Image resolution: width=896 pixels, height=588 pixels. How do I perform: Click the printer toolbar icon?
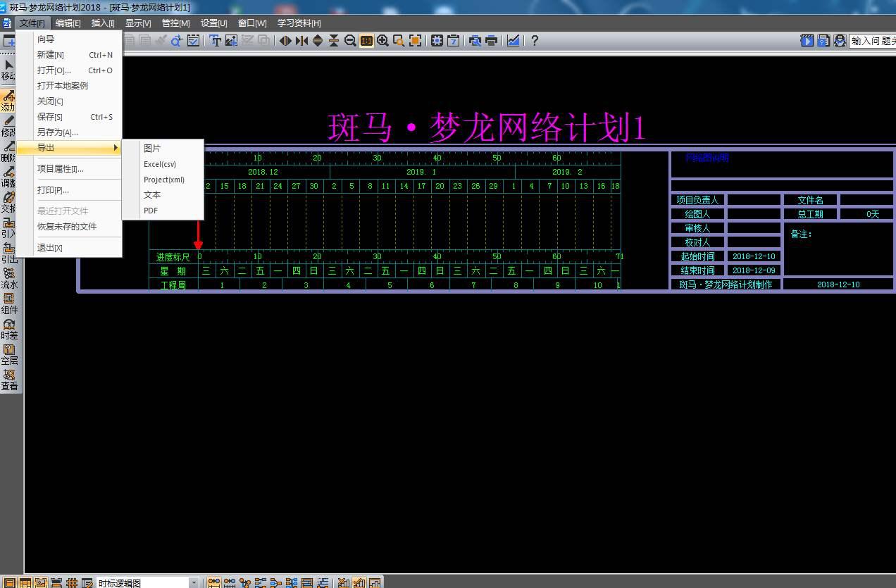tap(492, 41)
